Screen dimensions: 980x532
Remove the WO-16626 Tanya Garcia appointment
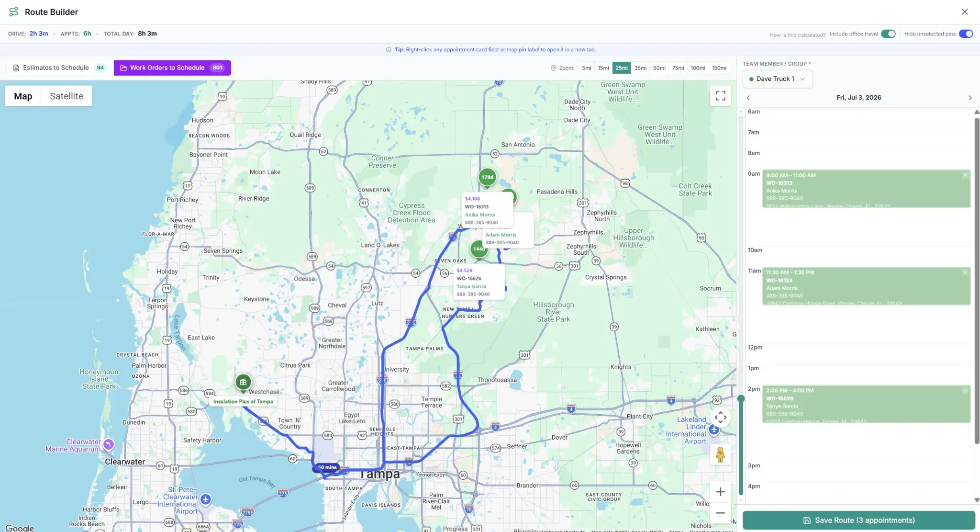point(965,391)
